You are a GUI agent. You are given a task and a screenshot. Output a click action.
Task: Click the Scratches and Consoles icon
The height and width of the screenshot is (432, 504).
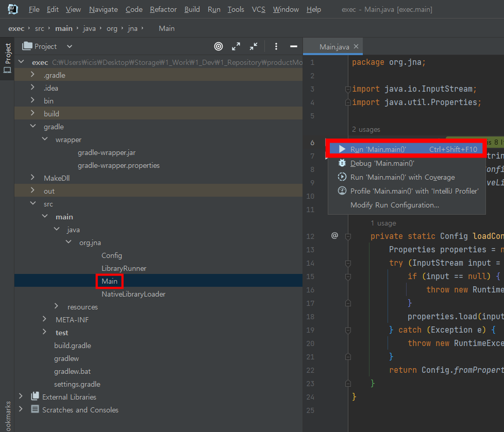(35, 409)
